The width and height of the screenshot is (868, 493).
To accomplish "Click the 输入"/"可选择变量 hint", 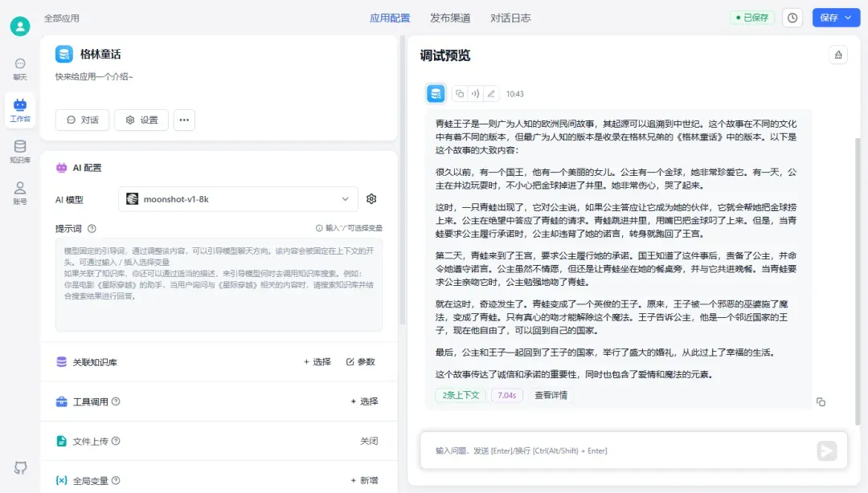I will click(x=349, y=228).
